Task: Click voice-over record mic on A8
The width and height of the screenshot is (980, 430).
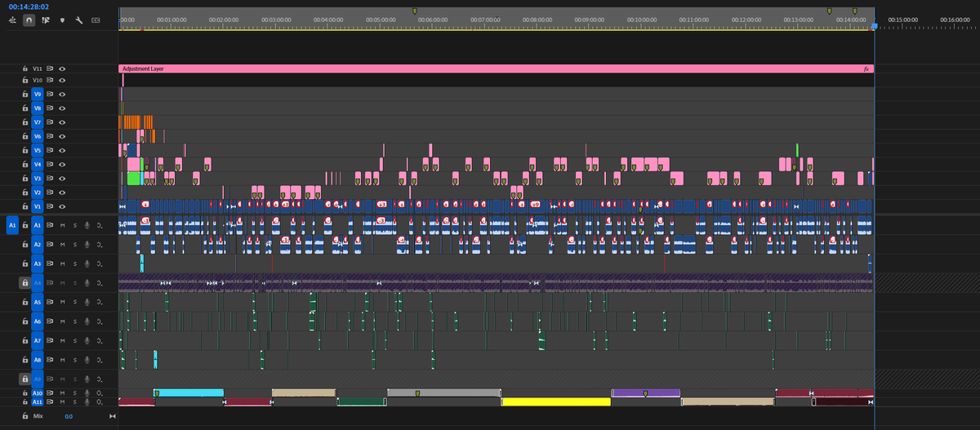Action: tap(87, 359)
